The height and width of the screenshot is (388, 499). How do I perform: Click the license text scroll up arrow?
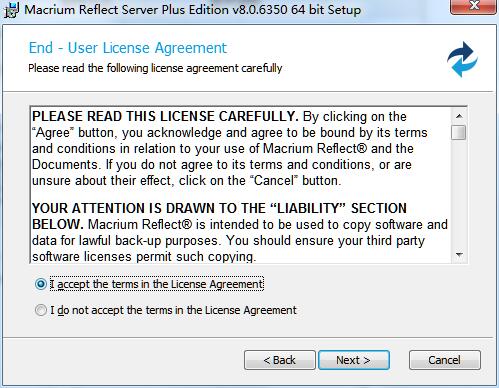(459, 116)
